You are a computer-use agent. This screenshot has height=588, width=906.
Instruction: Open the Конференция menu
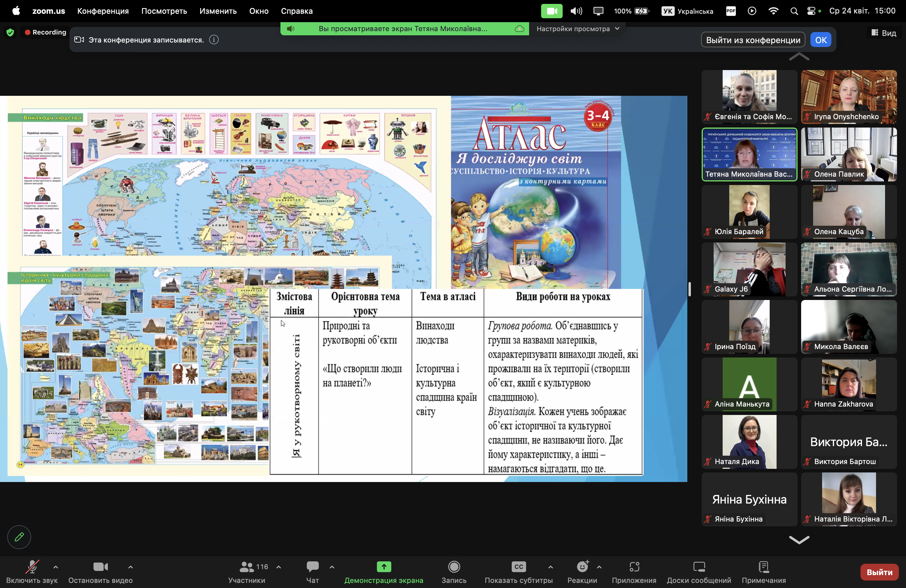click(x=103, y=11)
